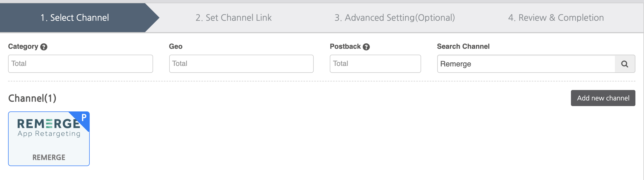Open the Geo filter dropdown
The image size is (644, 180).
[241, 63]
